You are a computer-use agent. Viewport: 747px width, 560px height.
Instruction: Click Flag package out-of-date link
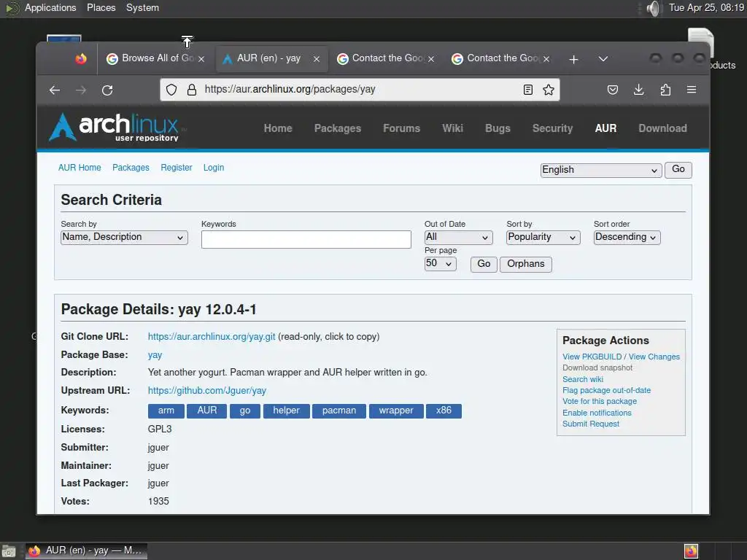click(x=606, y=391)
